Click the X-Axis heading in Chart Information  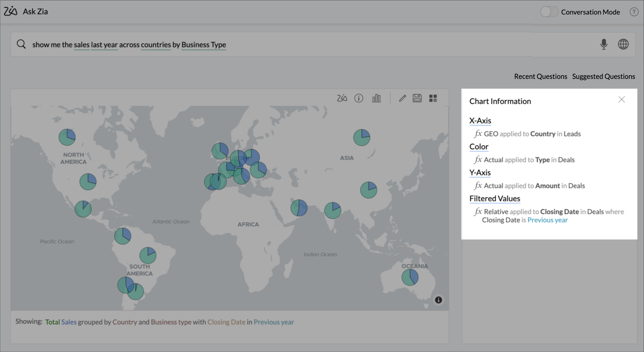pos(480,121)
